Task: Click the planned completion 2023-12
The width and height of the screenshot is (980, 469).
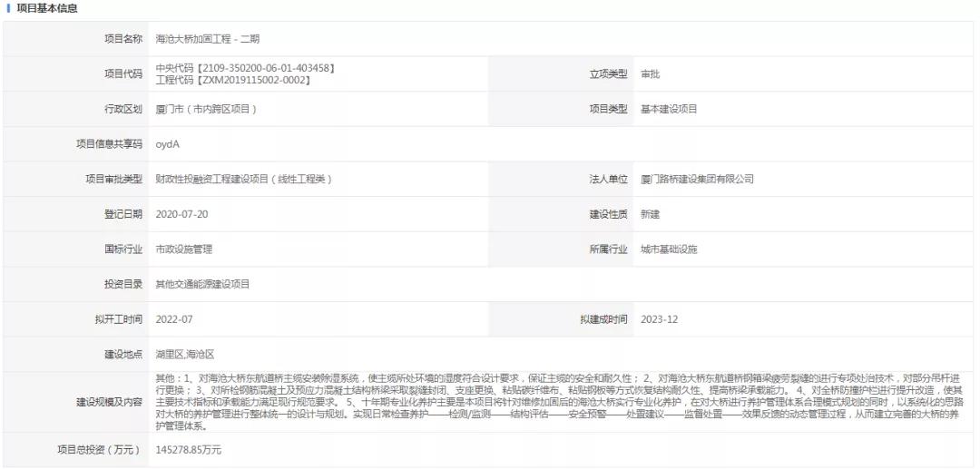Action: coord(660,319)
